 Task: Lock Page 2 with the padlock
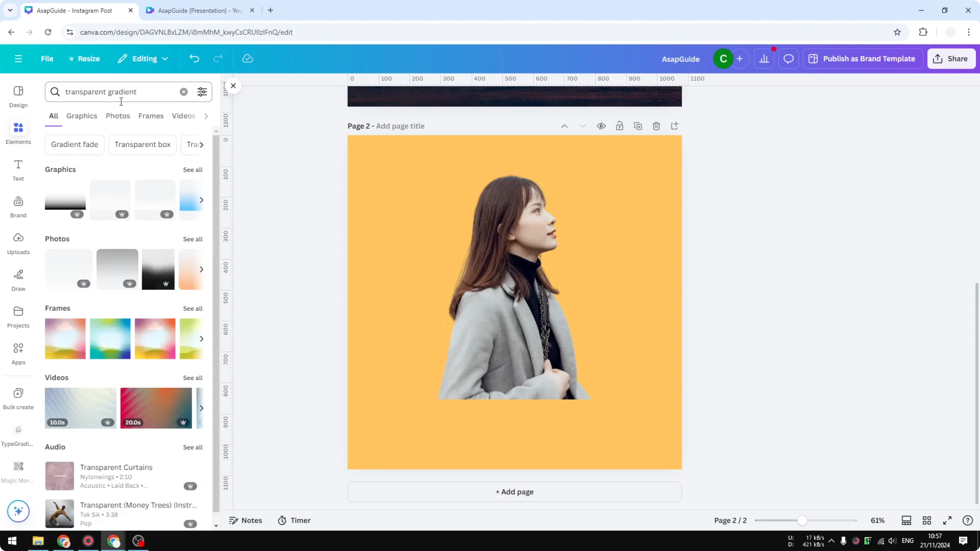(x=619, y=125)
